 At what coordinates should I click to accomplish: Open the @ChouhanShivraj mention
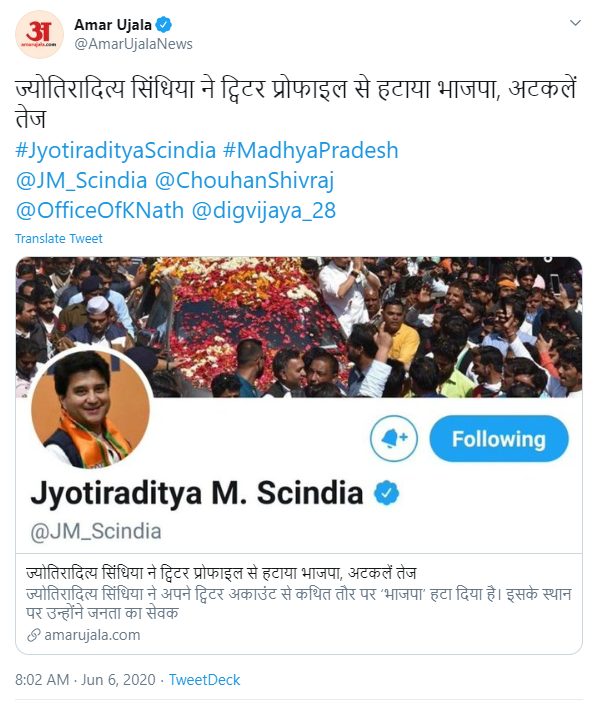click(x=244, y=181)
